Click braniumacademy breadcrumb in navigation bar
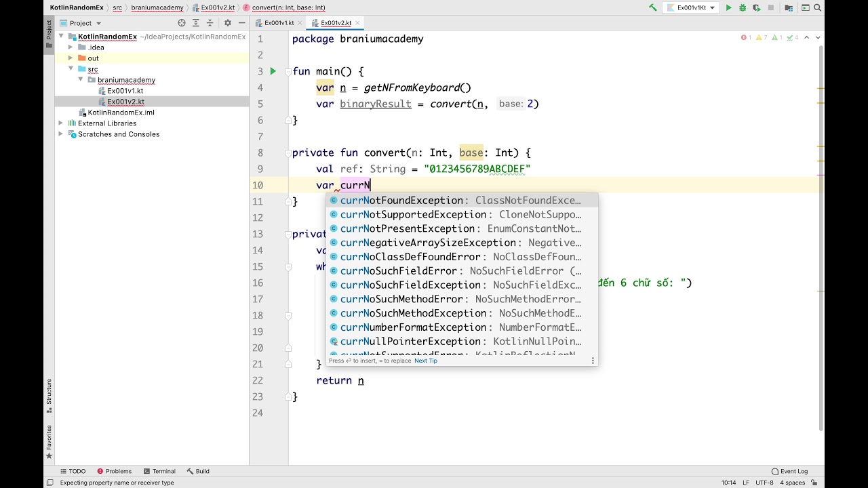 (x=157, y=7)
